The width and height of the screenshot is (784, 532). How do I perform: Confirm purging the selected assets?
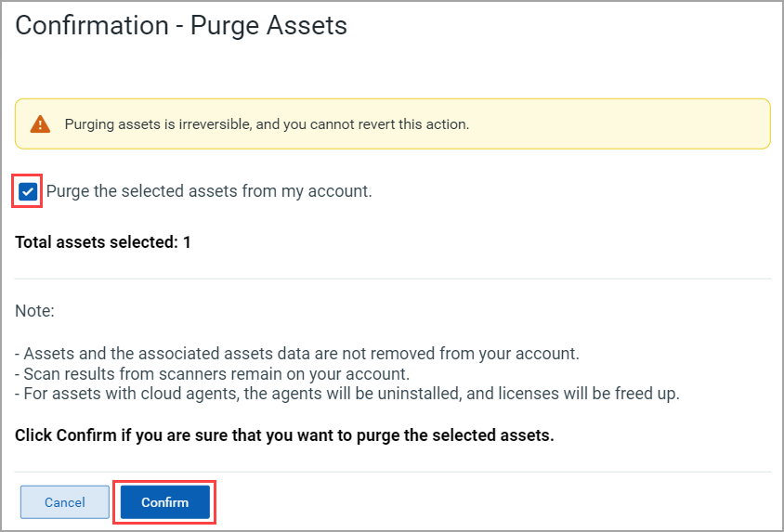[x=165, y=502]
